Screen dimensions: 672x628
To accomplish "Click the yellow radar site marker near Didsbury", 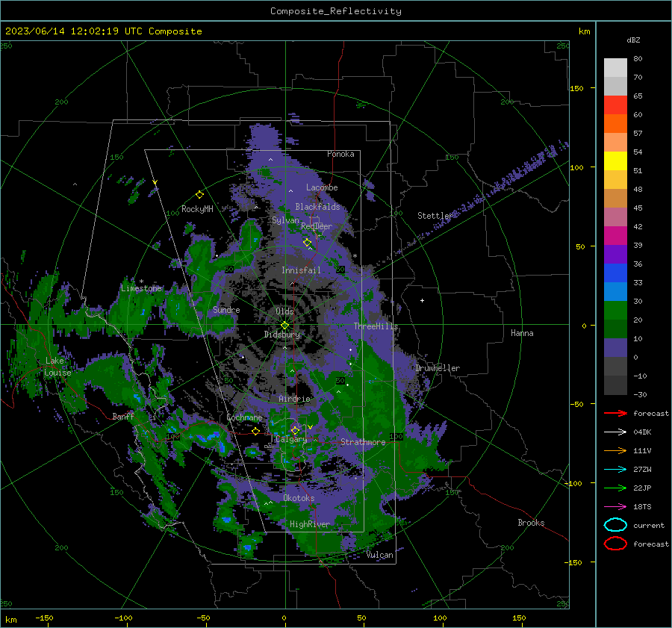I will point(284,326).
